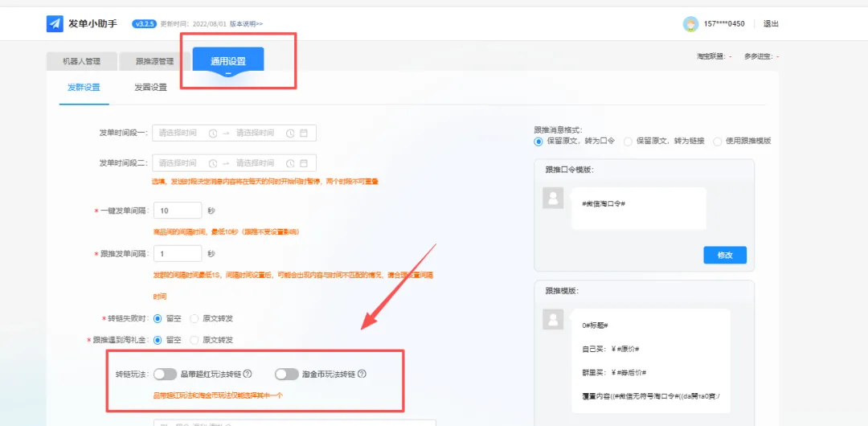Click the 多多进宝 status text
This screenshot has width=868, height=426.
(x=762, y=56)
